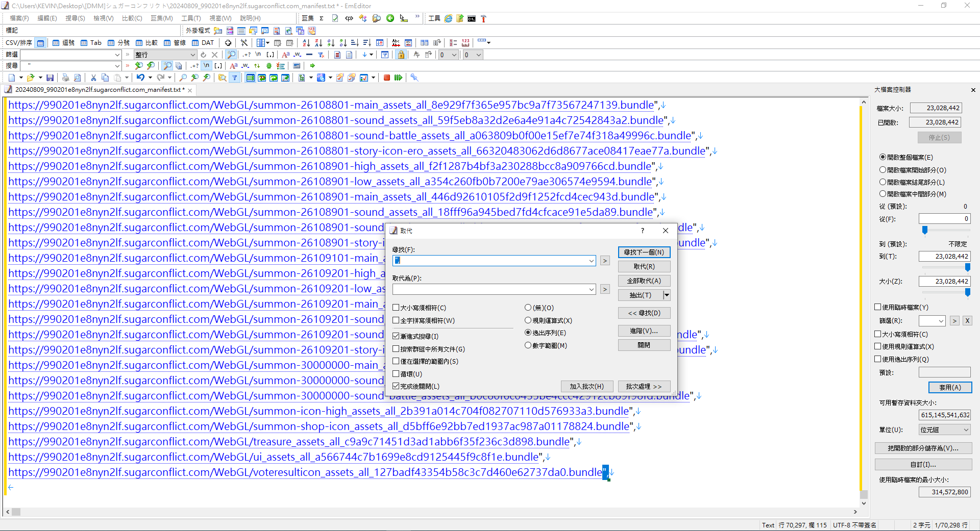Click the 套用(A) button in side panel

(950, 387)
